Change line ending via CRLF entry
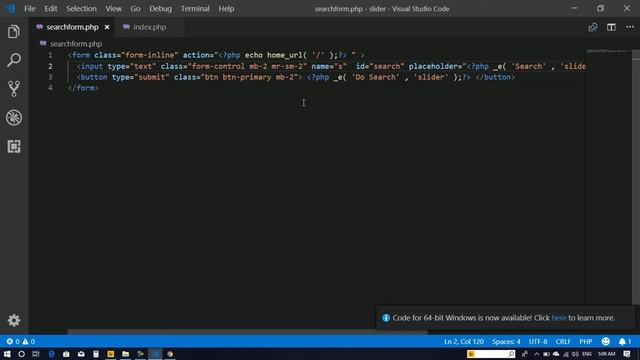 click(563, 341)
